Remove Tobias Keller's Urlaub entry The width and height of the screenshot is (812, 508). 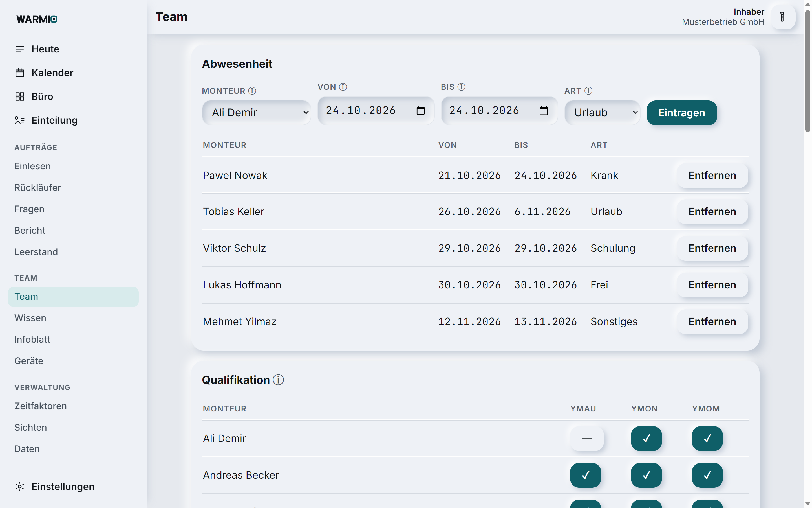712,212
